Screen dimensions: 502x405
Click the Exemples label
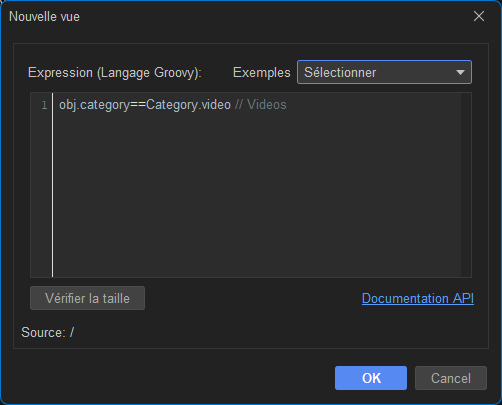tap(262, 72)
